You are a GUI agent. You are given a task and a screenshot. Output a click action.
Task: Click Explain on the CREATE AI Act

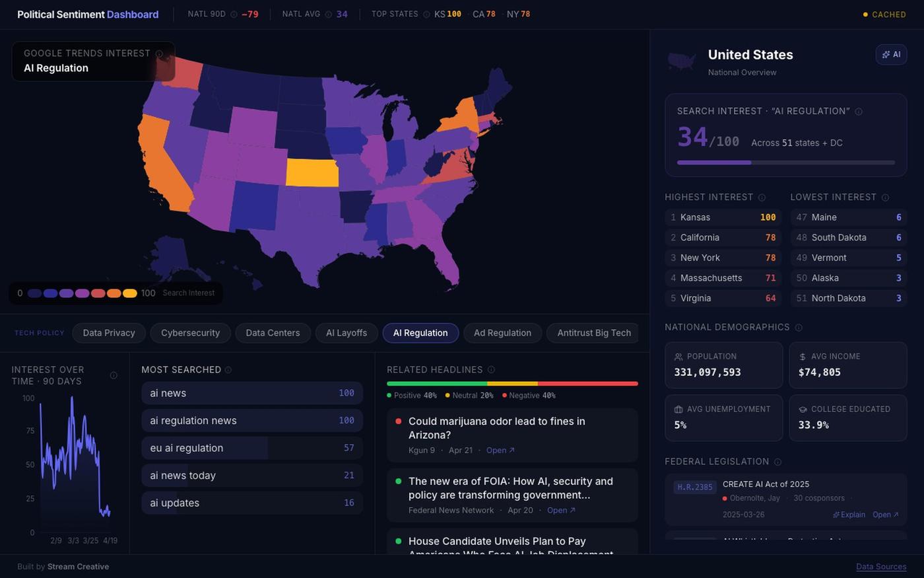pos(849,515)
